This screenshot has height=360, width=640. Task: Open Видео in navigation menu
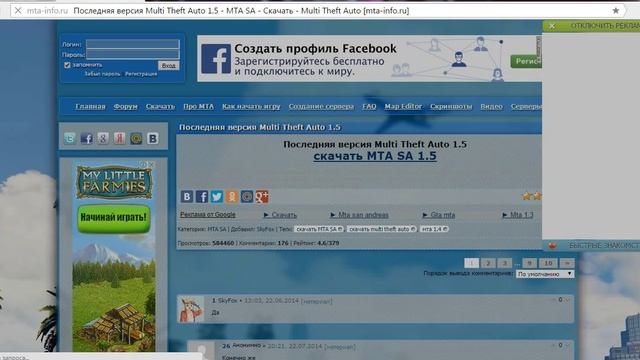click(x=491, y=107)
